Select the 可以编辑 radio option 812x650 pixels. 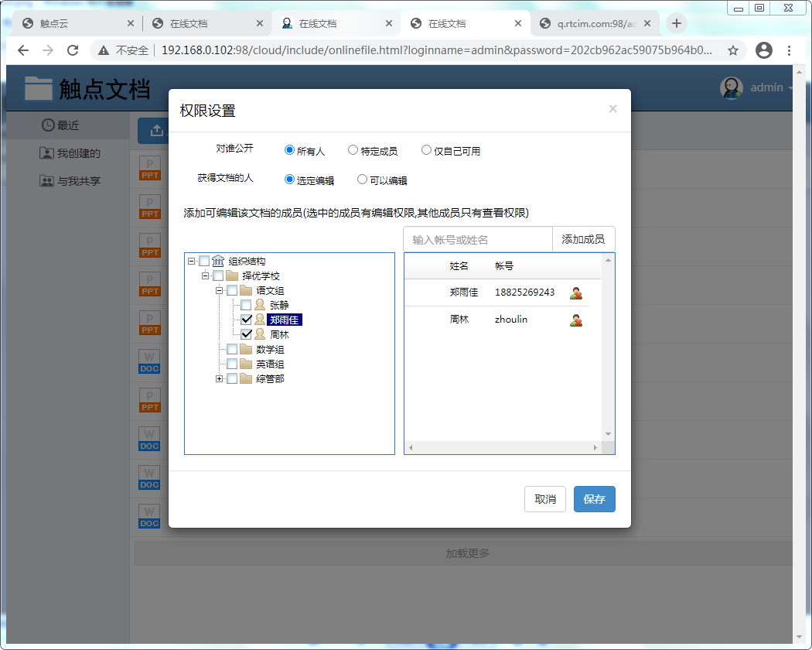point(362,180)
